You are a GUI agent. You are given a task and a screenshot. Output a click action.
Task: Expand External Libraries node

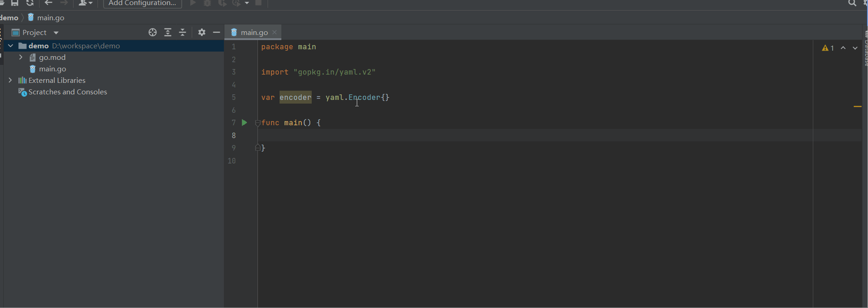tap(11, 80)
